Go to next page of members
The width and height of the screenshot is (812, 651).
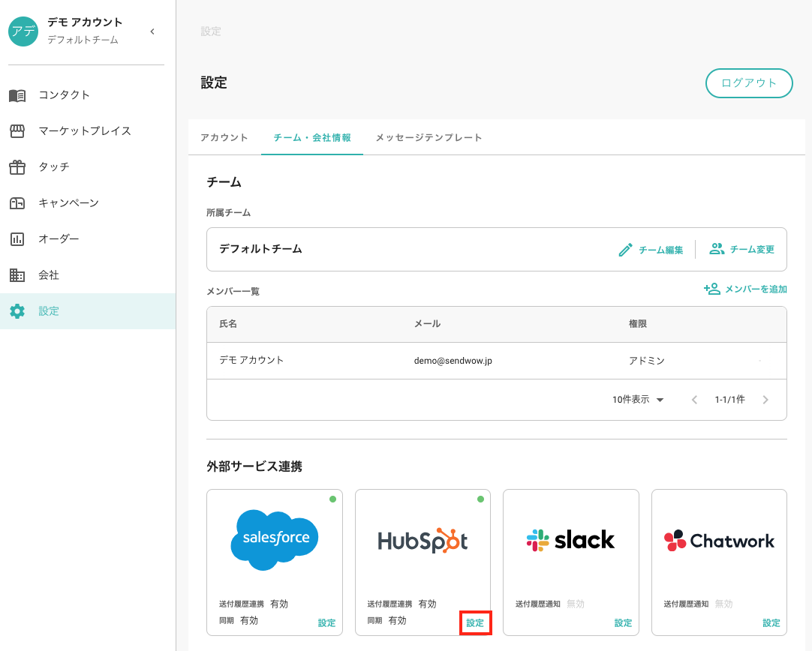[765, 400]
